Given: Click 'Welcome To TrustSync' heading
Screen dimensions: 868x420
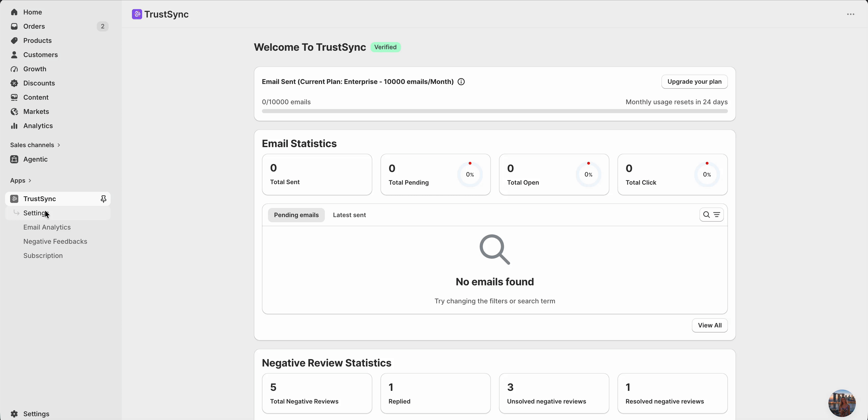Looking at the screenshot, I should click(310, 47).
